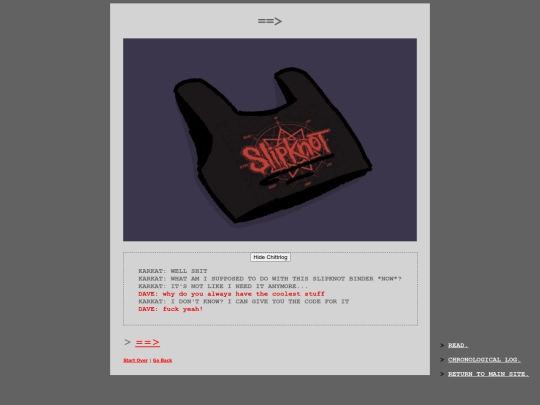The width and height of the screenshot is (540, 405).
Task: Select the line about the SLIPKNOT BINDER *NOW*?
Action: point(270,279)
